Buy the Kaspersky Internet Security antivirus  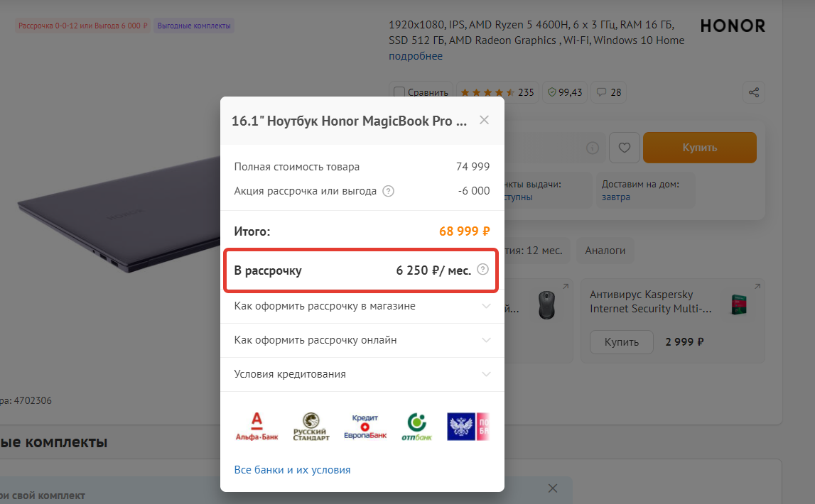click(621, 341)
